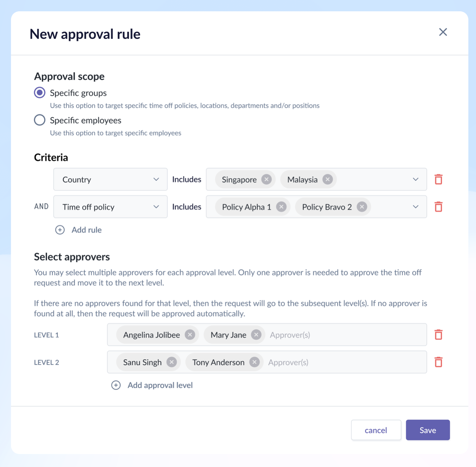Delete the Country criterion row
The height and width of the screenshot is (467, 476).
[438, 179]
